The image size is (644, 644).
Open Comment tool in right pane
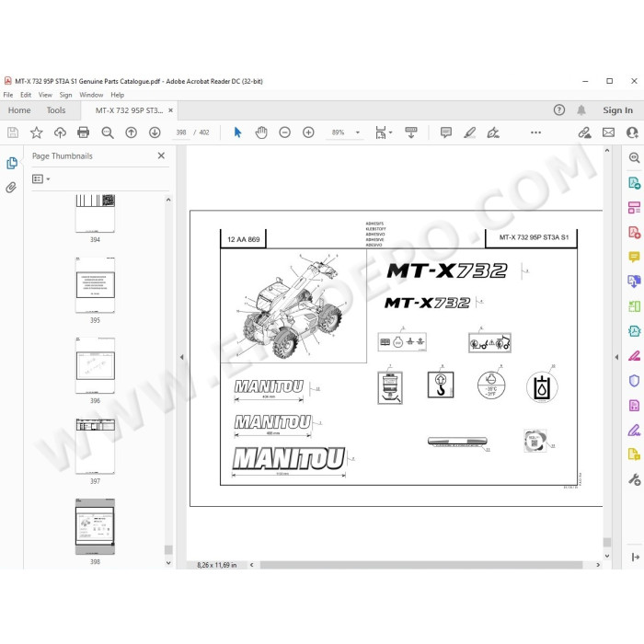click(x=634, y=257)
